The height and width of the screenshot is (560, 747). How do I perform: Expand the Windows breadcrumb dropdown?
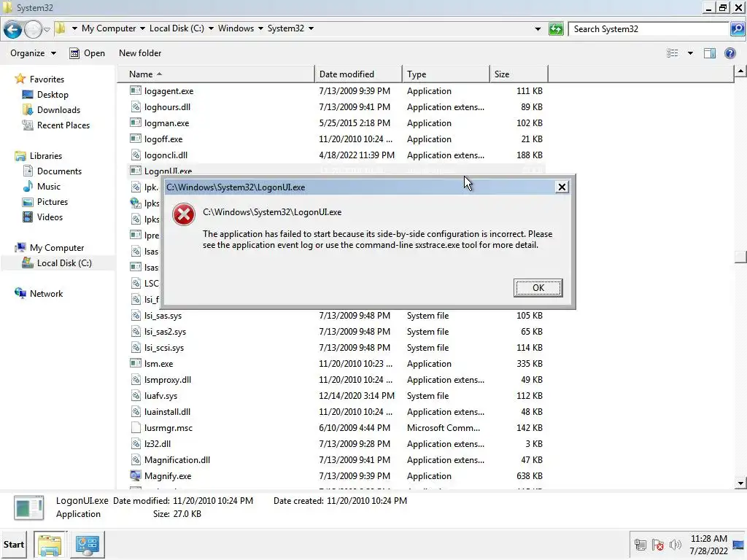[260, 28]
